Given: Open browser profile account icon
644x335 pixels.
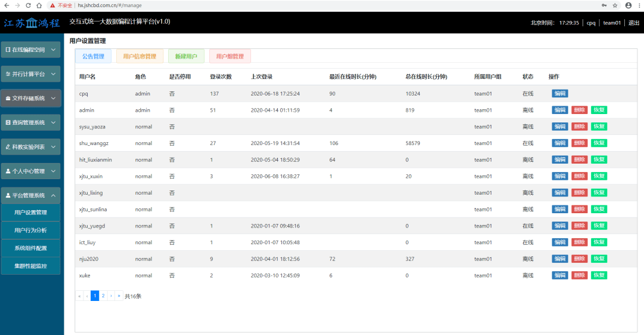Looking at the screenshot, I should tap(628, 5).
